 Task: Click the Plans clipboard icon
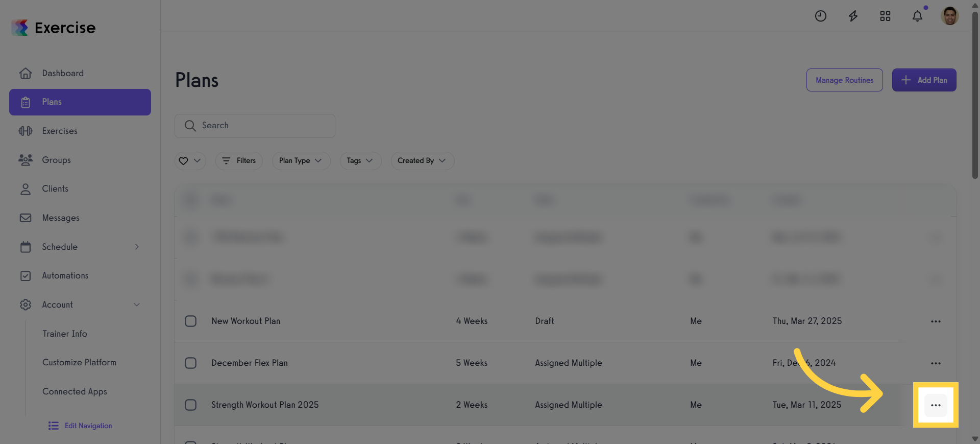26,102
